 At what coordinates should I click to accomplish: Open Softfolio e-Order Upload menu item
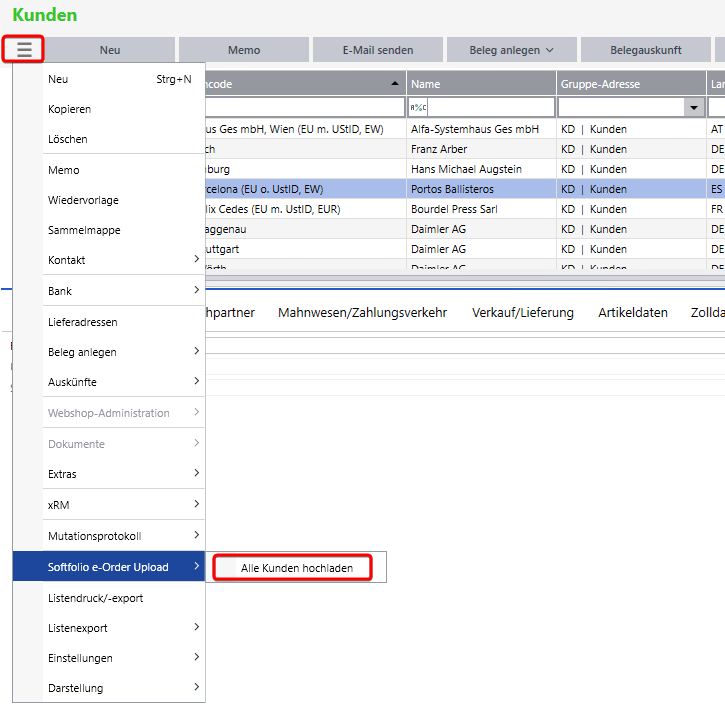point(108,567)
